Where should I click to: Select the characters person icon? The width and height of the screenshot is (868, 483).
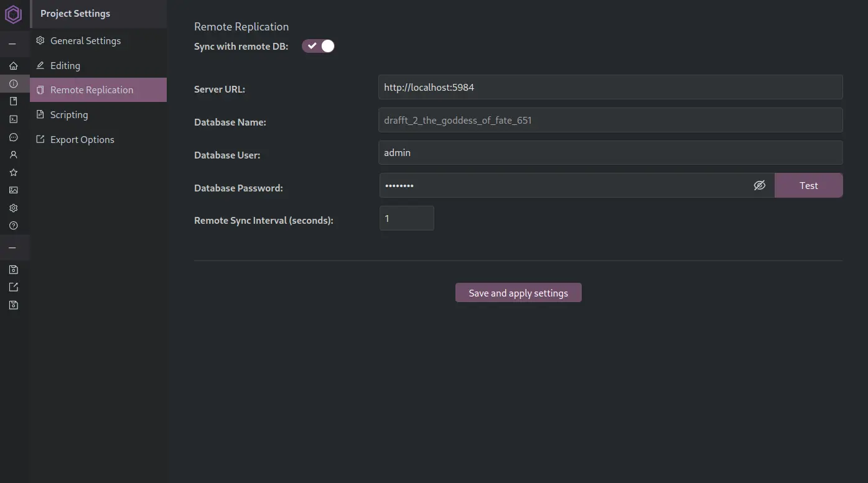13,155
